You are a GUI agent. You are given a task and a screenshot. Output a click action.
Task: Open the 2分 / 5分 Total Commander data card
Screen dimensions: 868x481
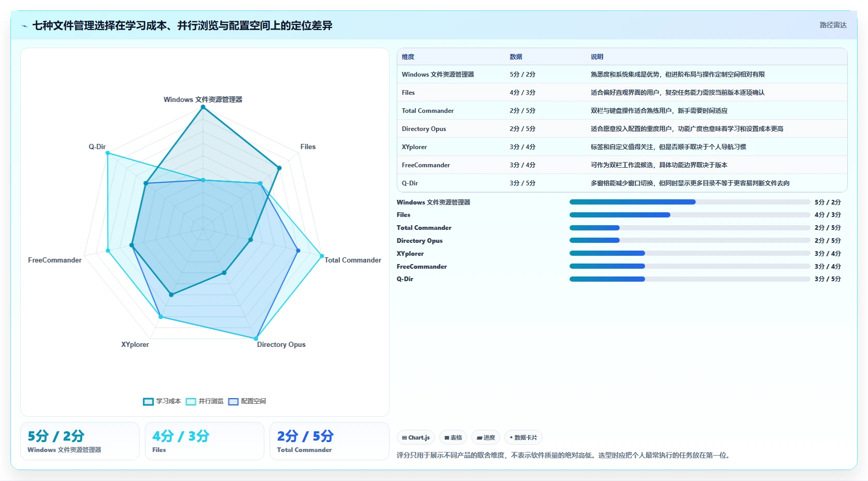click(x=329, y=441)
